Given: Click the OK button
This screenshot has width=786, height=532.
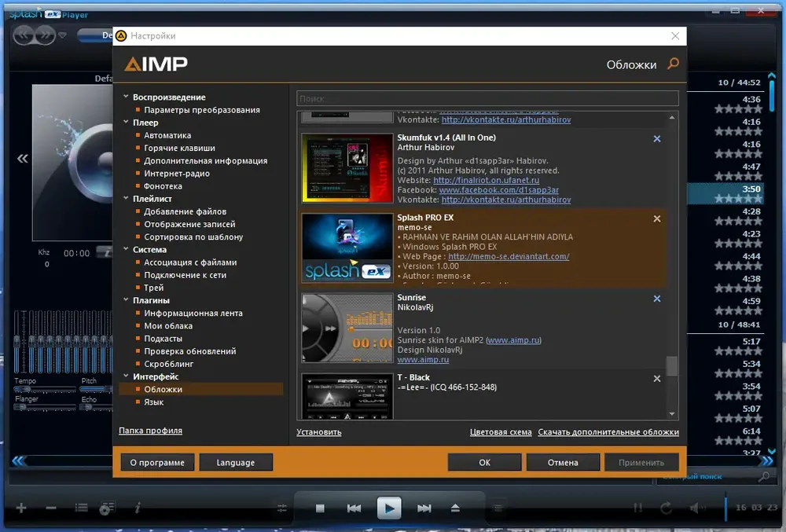Looking at the screenshot, I should (x=484, y=462).
